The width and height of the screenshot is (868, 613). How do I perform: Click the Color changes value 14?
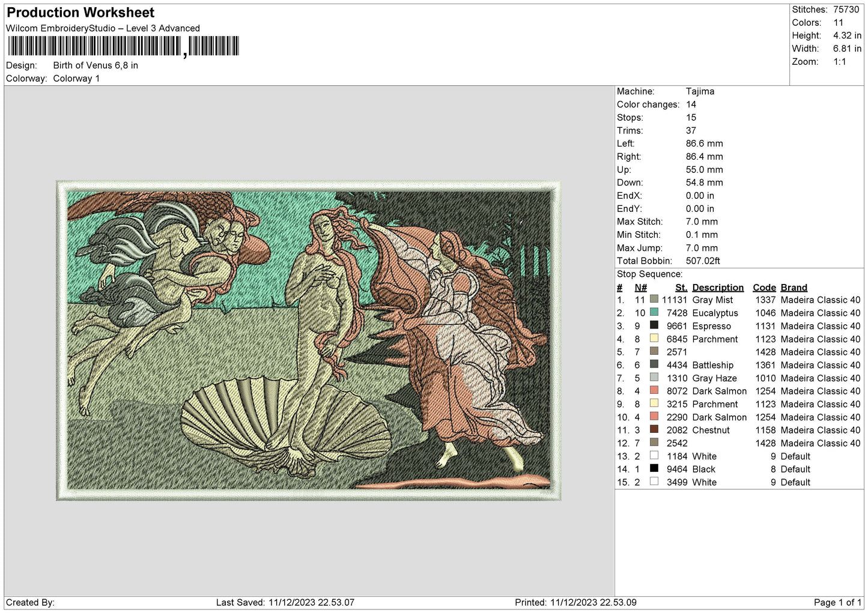coord(691,104)
